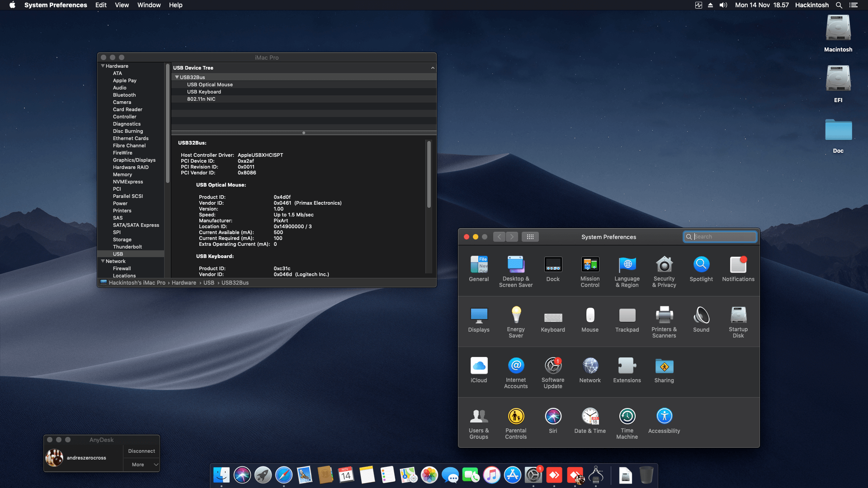Image resolution: width=868 pixels, height=488 pixels.
Task: Click the volume icon in menu bar
Action: point(723,5)
